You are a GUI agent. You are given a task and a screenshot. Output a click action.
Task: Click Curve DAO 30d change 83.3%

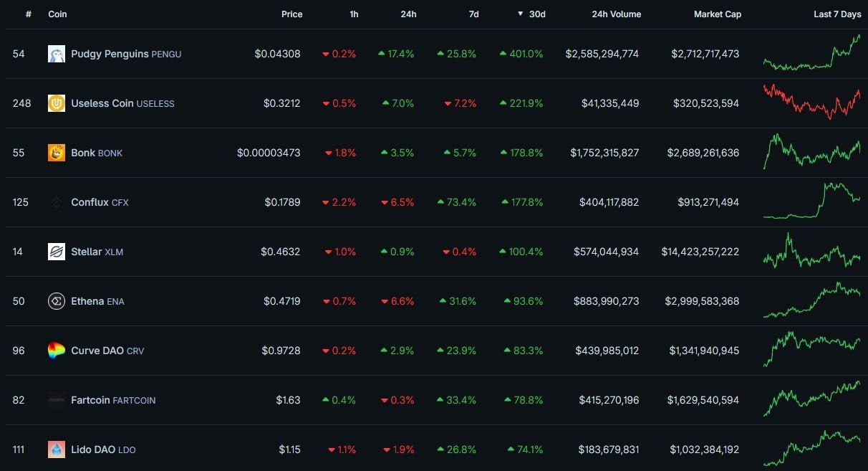pyautogui.click(x=524, y=351)
